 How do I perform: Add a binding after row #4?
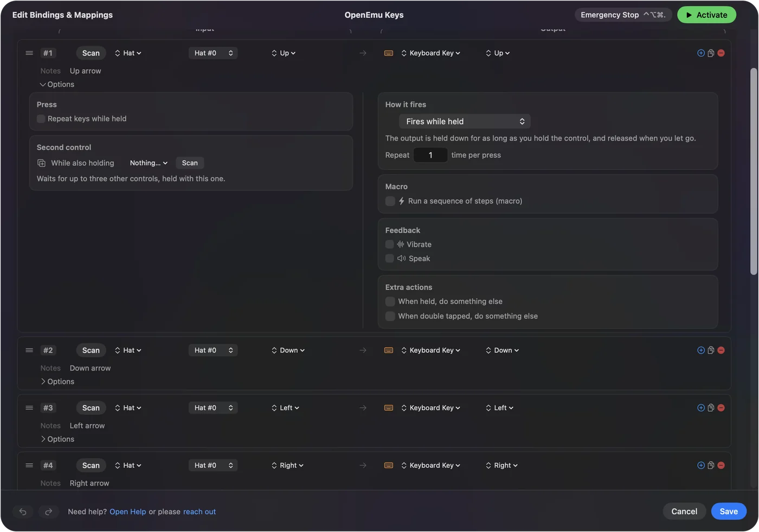coord(701,465)
